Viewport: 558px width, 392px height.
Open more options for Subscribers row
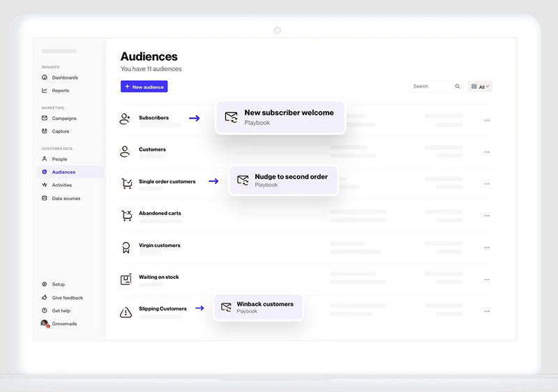tap(487, 120)
